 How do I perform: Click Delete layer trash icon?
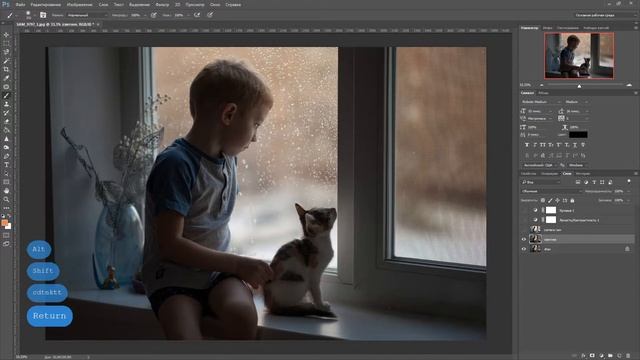628,356
